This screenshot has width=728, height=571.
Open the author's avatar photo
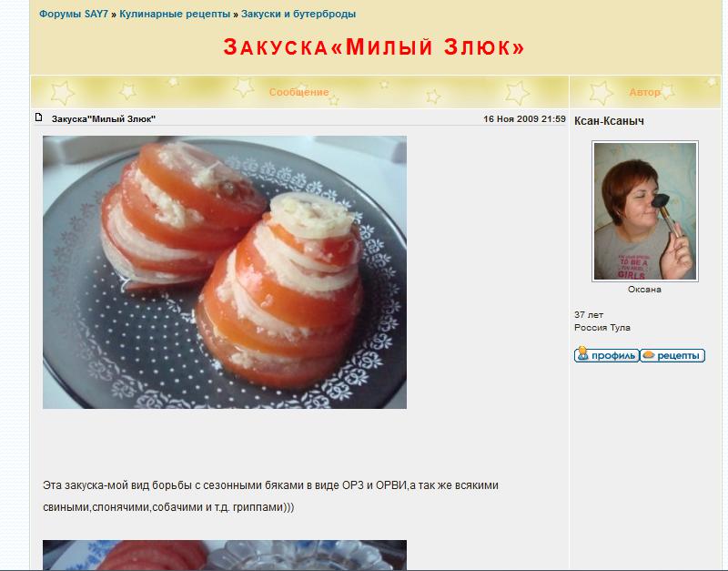pos(645,211)
